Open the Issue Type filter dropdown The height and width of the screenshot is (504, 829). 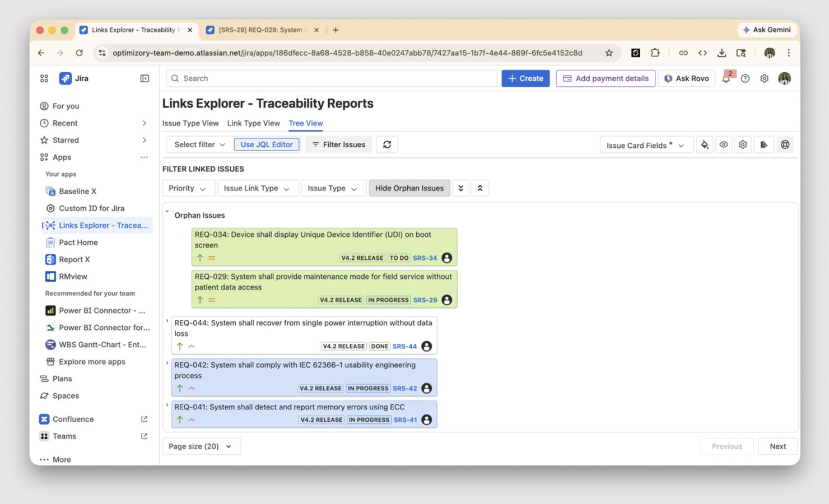coord(333,188)
